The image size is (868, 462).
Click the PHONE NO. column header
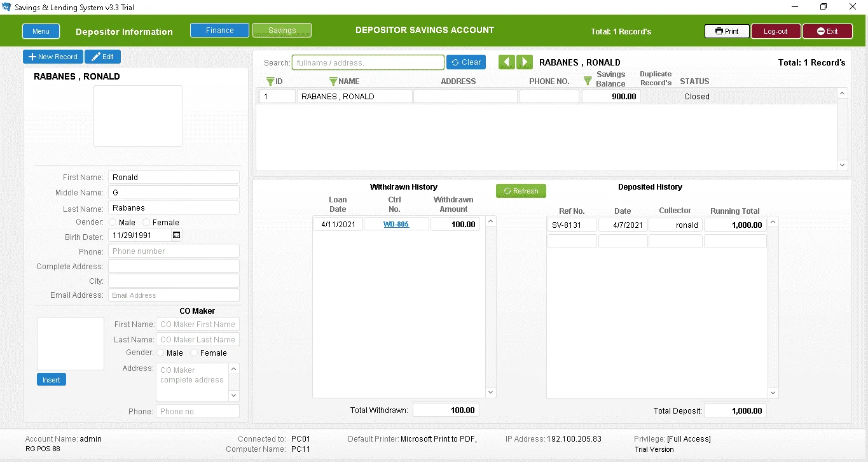point(549,81)
